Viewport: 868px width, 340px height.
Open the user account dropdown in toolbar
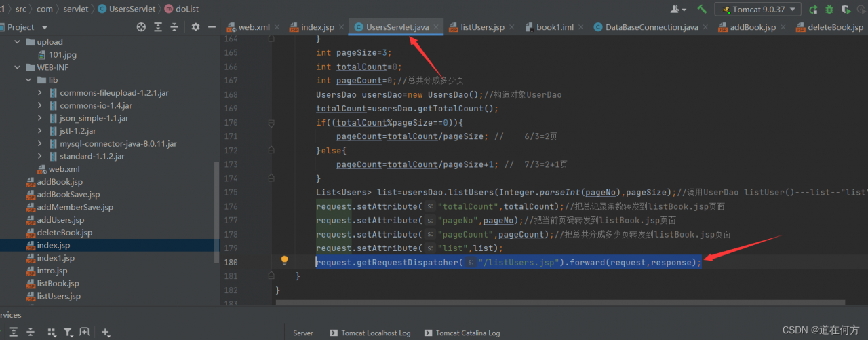pyautogui.click(x=678, y=10)
